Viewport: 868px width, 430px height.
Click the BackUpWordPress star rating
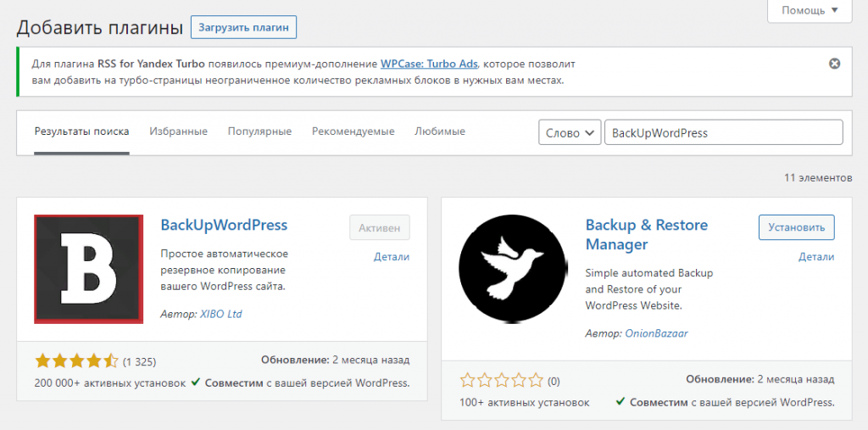point(76,362)
